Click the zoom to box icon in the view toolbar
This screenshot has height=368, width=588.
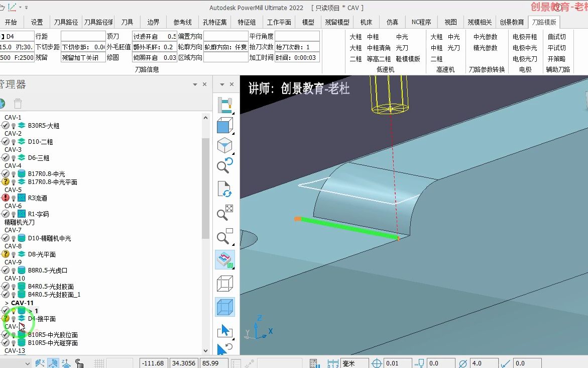point(225,236)
